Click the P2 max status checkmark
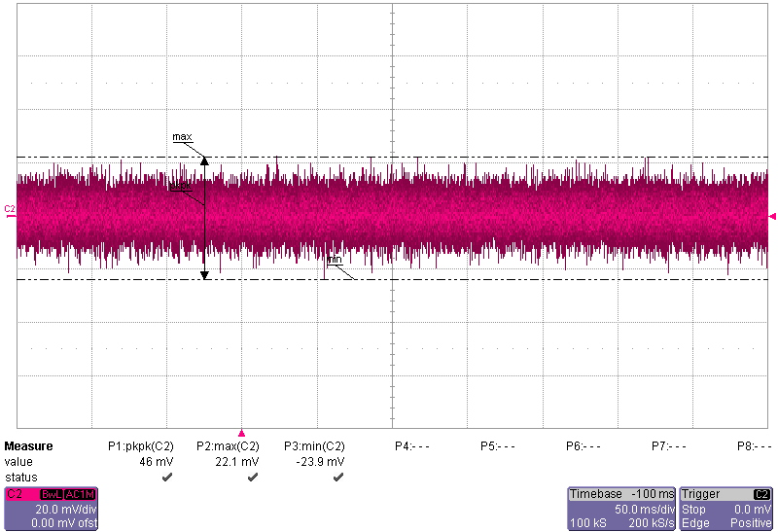The image size is (778, 532). point(253,478)
